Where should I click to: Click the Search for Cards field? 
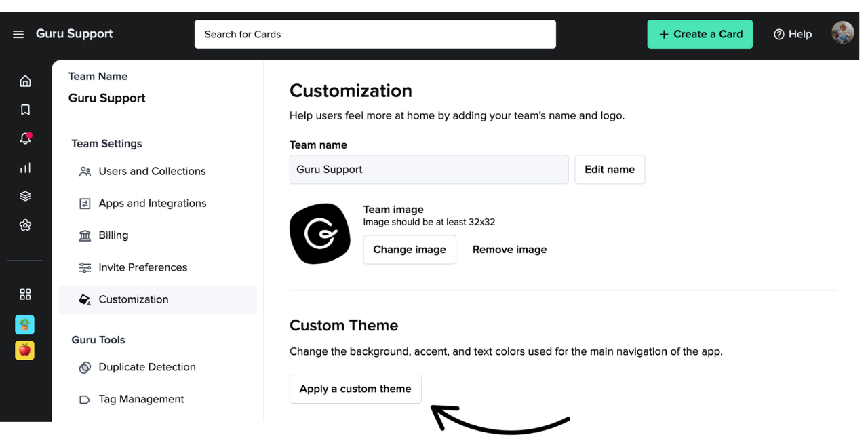[x=375, y=34]
